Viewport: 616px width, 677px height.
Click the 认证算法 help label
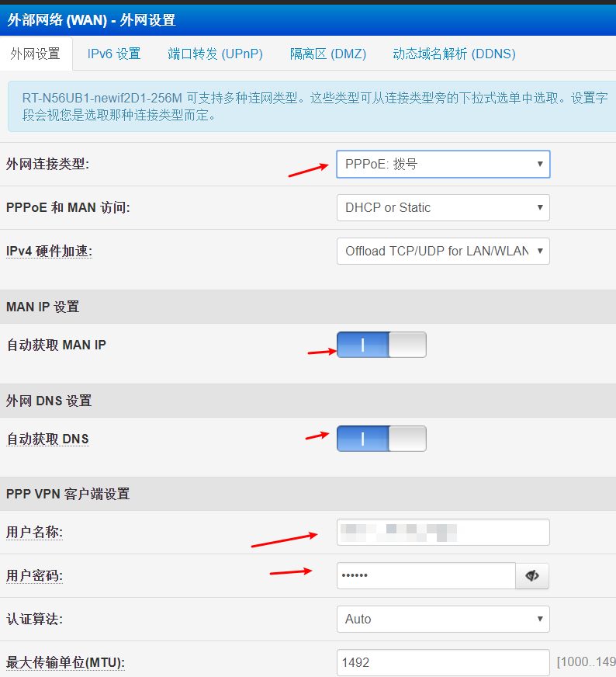pos(34,620)
